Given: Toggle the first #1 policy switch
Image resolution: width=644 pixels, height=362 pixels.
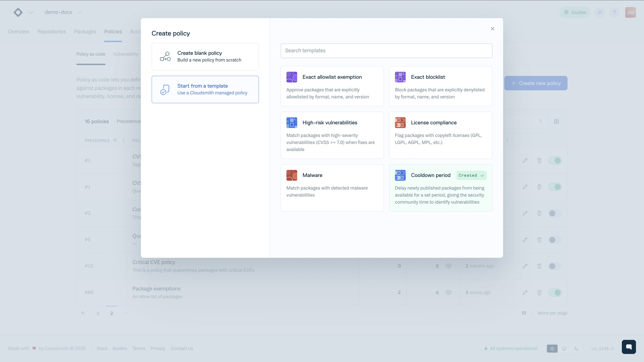Looking at the screenshot, I should [555, 161].
